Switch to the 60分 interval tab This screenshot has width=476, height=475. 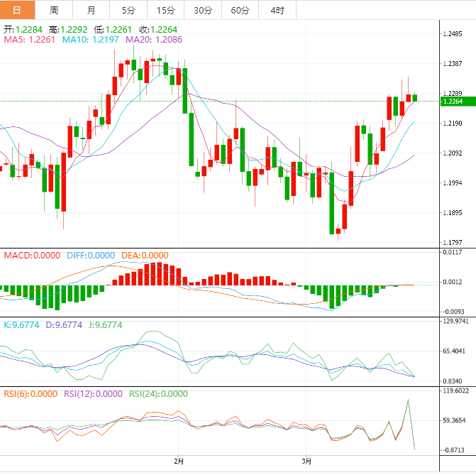click(240, 10)
